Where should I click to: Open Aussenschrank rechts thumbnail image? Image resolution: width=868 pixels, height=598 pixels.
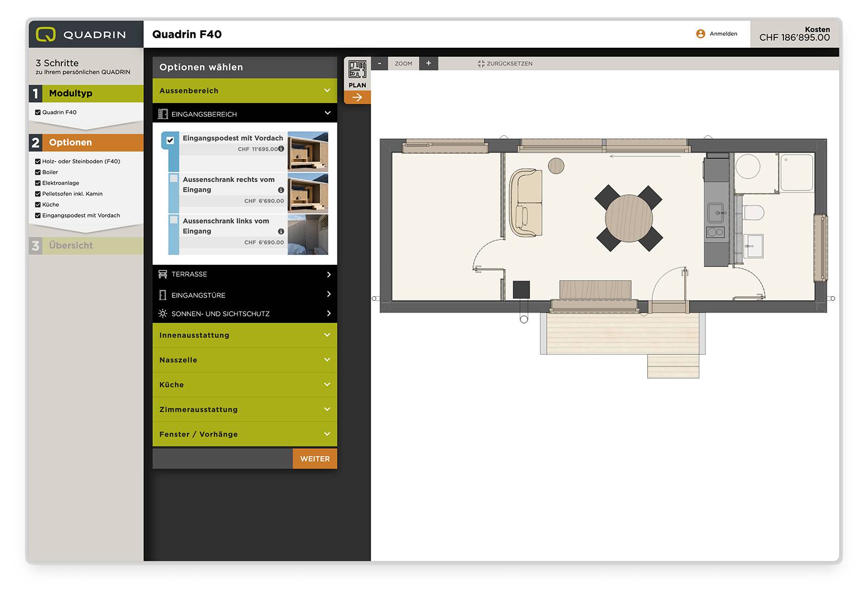coord(308,193)
